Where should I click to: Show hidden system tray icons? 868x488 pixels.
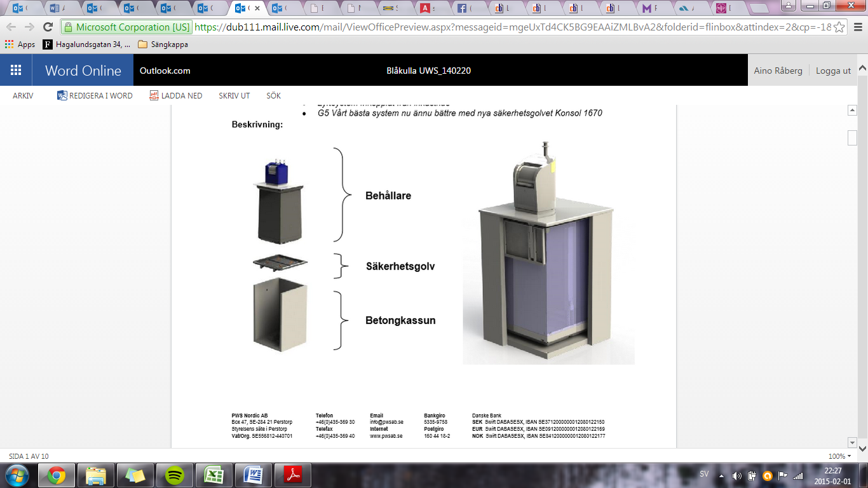(721, 475)
